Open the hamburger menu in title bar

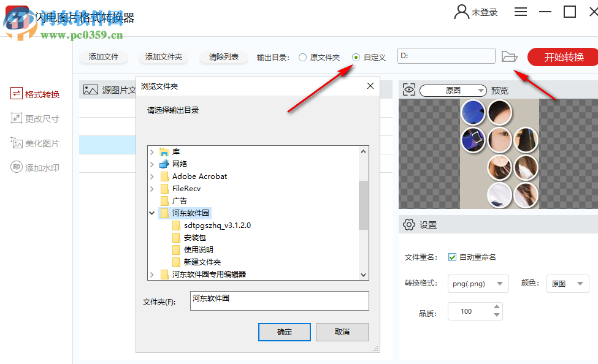520,11
